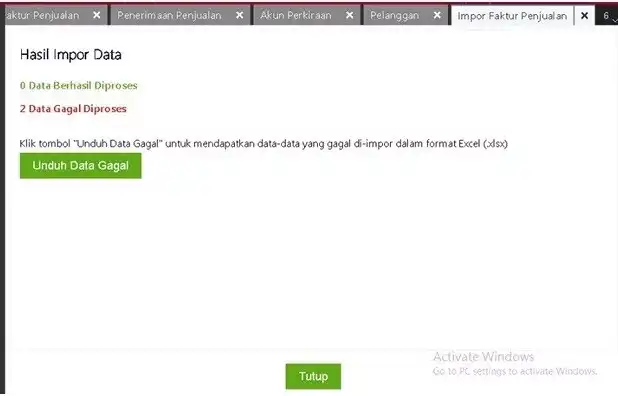The image size is (618, 396).
Task: Open the Penerimaan Penjualan tab
Action: pyautogui.click(x=169, y=15)
